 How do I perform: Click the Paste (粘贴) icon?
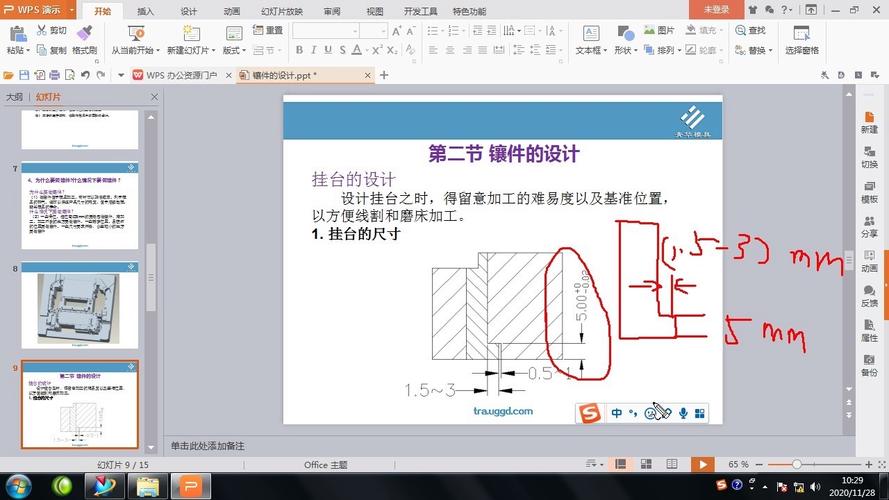pyautogui.click(x=18, y=35)
